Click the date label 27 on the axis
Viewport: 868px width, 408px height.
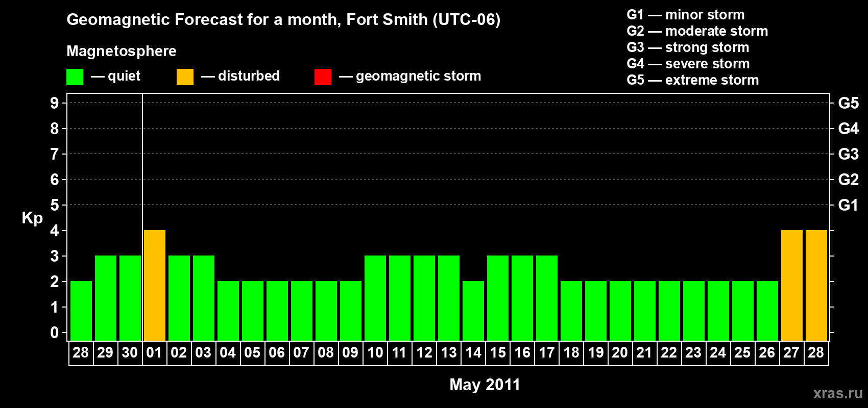tap(791, 352)
